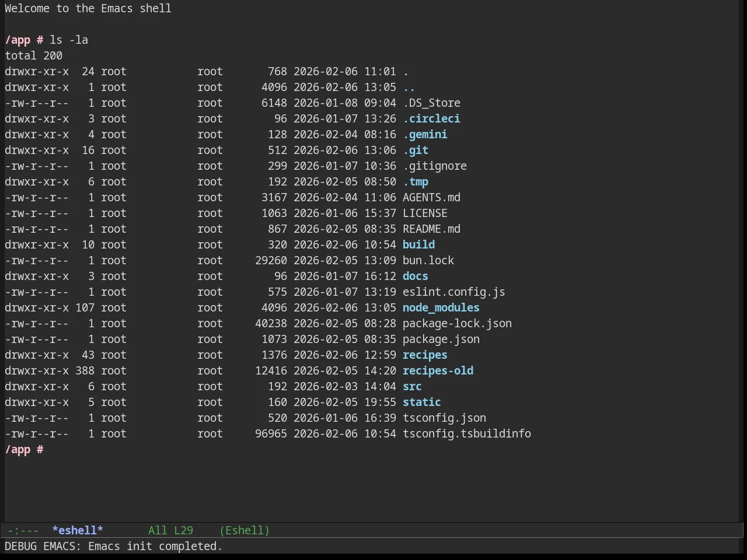
Task: Click the .gemini directory name
Action: tap(425, 134)
